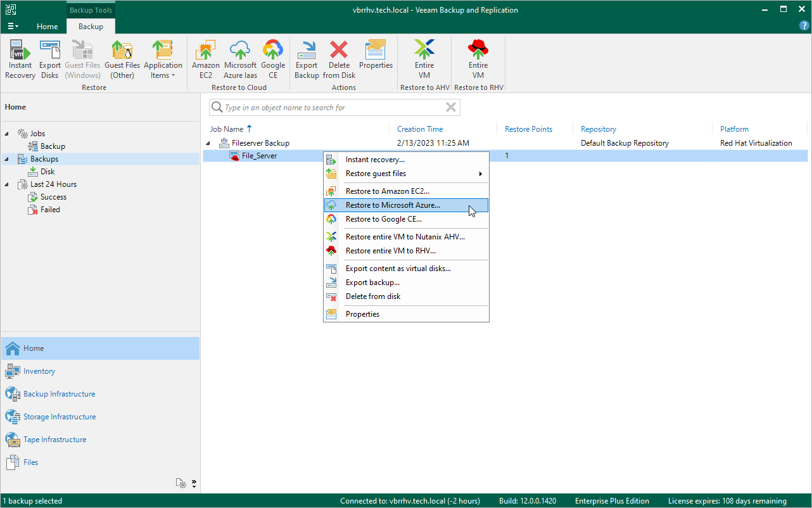The height and width of the screenshot is (508, 812).
Task: Open Properties from the ribbon
Action: pos(376,54)
